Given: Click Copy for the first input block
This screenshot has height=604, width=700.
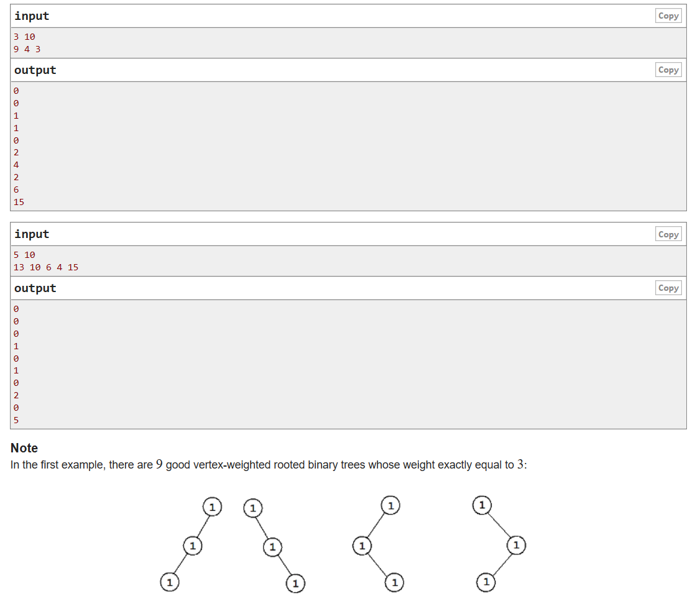Looking at the screenshot, I should click(x=668, y=16).
